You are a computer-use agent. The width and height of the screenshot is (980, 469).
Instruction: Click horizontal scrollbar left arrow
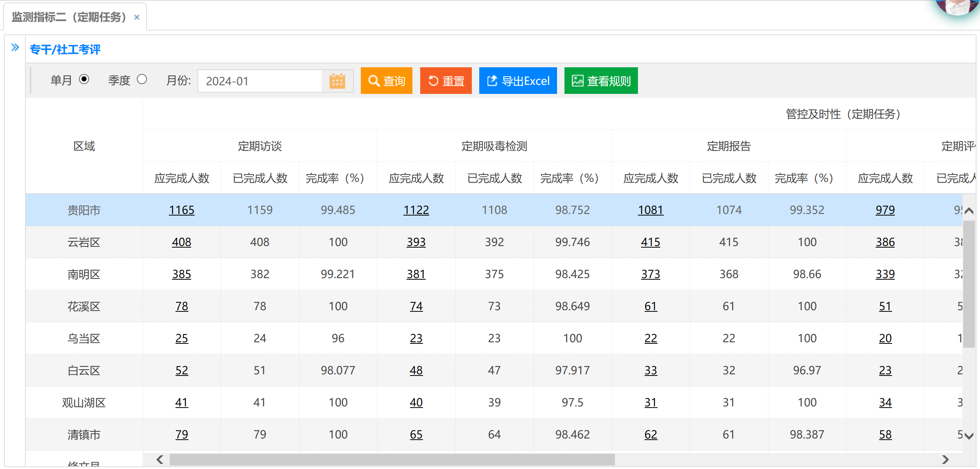[160, 460]
